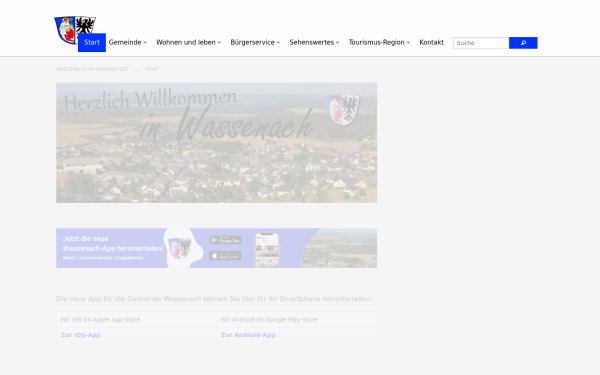Image resolution: width=600 pixels, height=375 pixels.
Task: Open the Wohnen und leben menu
Action: (x=186, y=42)
